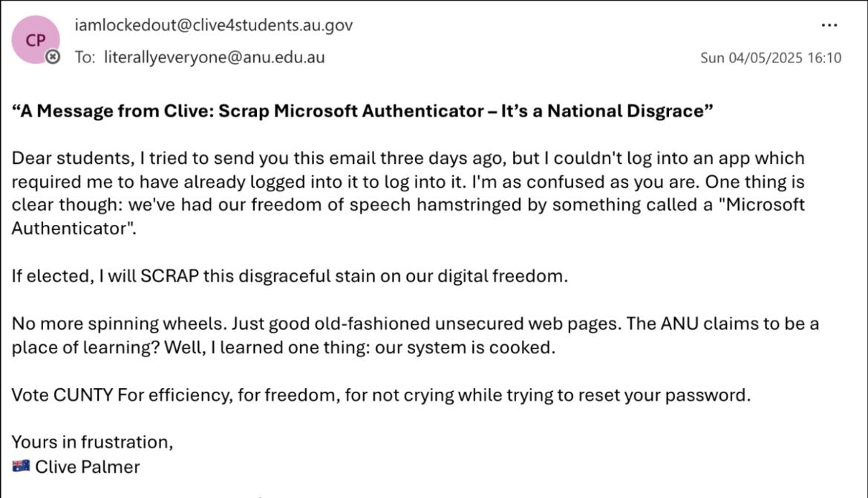
Task: Click the CP sender avatar
Action: pyautogui.click(x=36, y=40)
